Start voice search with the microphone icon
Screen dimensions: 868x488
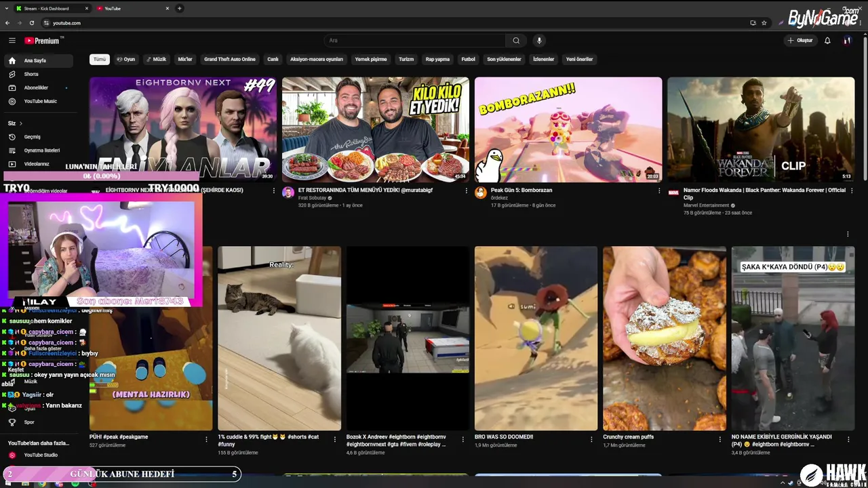click(x=539, y=41)
